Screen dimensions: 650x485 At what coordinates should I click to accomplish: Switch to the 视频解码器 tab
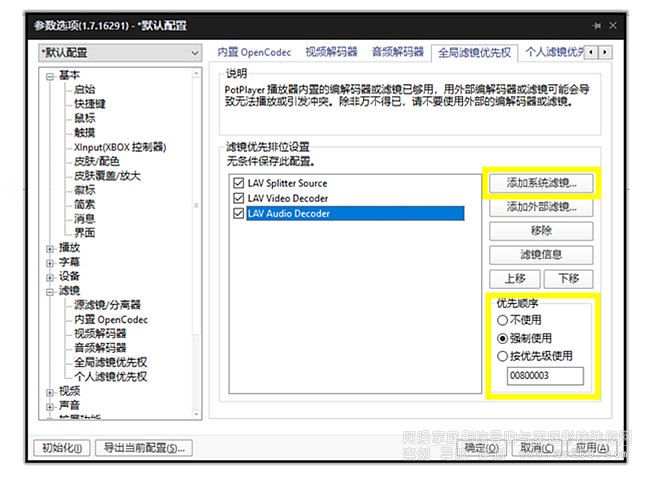pyautogui.click(x=331, y=51)
